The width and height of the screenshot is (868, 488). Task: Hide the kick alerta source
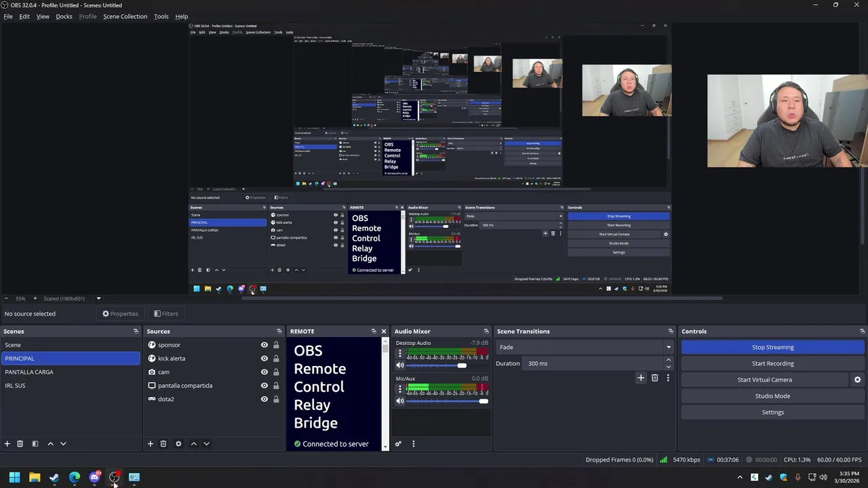(x=264, y=359)
